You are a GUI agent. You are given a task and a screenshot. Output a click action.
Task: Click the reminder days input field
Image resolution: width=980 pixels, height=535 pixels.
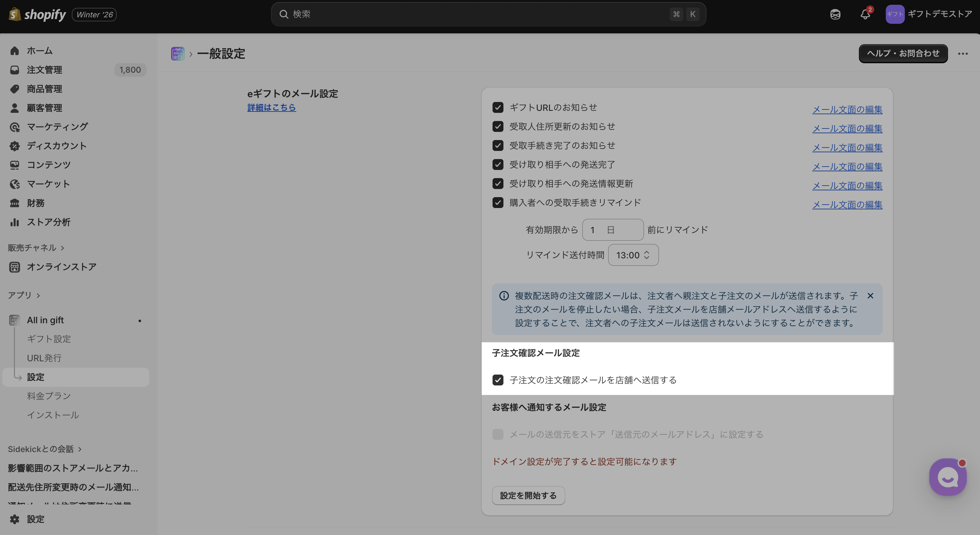pyautogui.click(x=613, y=230)
